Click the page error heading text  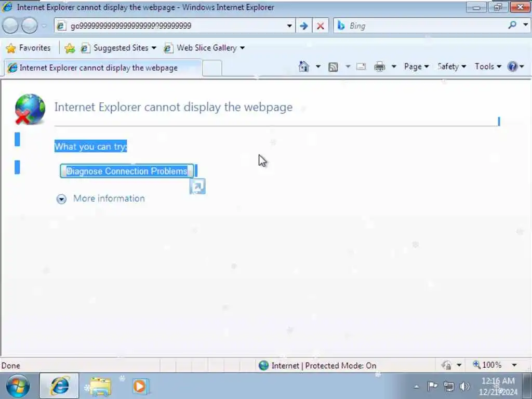coord(174,107)
